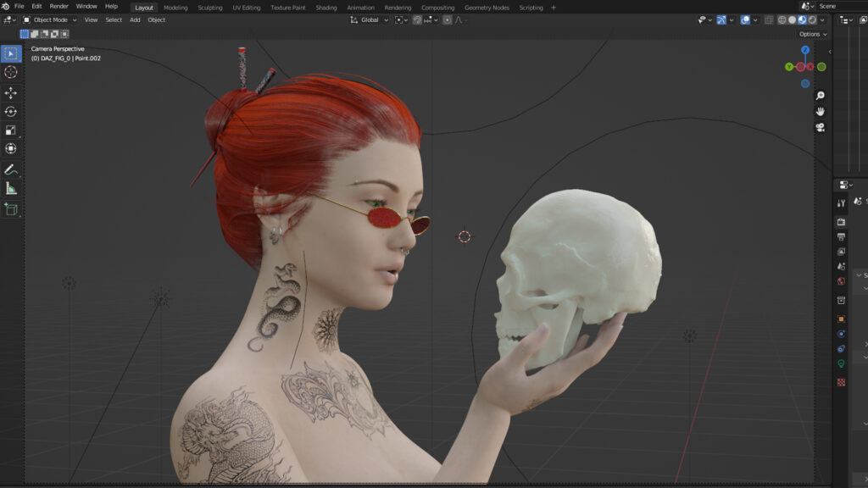This screenshot has height=488, width=868.
Task: Open the Object Mode dropdown
Action: 50,19
